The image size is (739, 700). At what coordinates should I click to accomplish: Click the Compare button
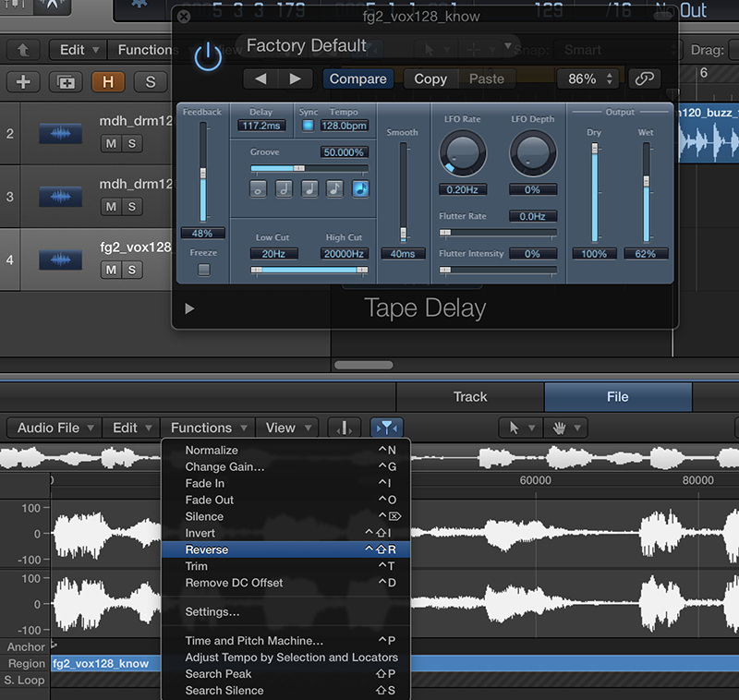pyautogui.click(x=357, y=78)
